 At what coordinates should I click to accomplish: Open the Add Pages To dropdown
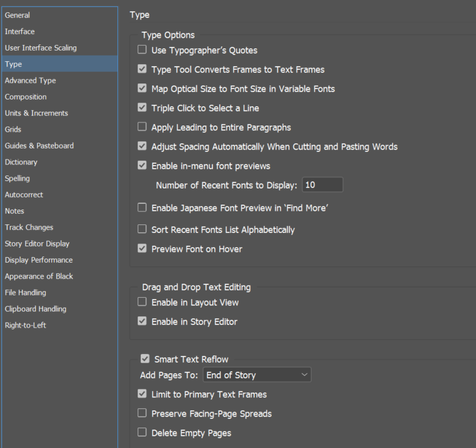(257, 375)
